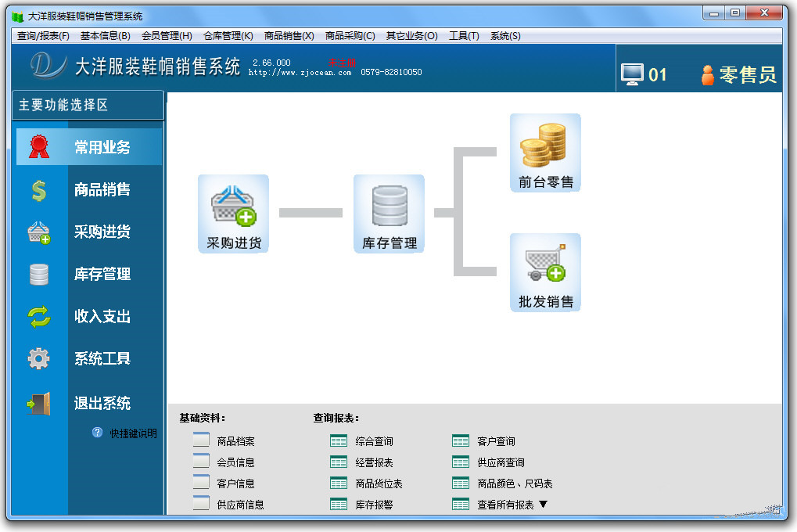Click the 库存管理 database icon in workflow
Viewport: 797px width, 532px height.
pos(389,207)
